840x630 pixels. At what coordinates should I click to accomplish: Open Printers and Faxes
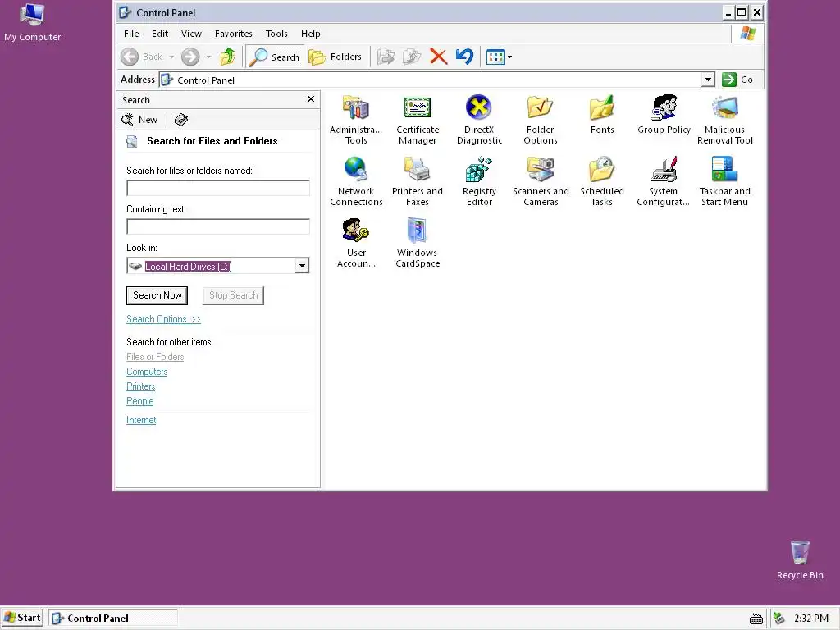click(418, 181)
